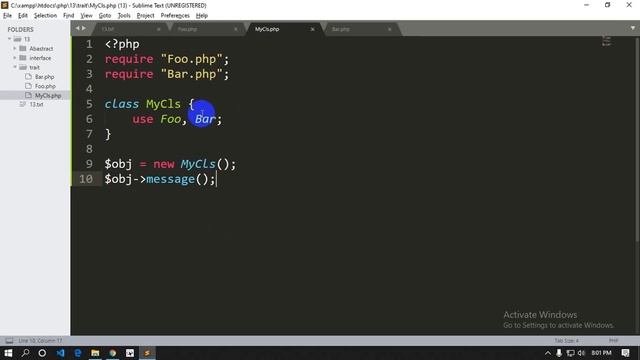Click the Sublime Text taskbar icon
The width and height of the screenshot is (640, 360).
(x=147, y=353)
